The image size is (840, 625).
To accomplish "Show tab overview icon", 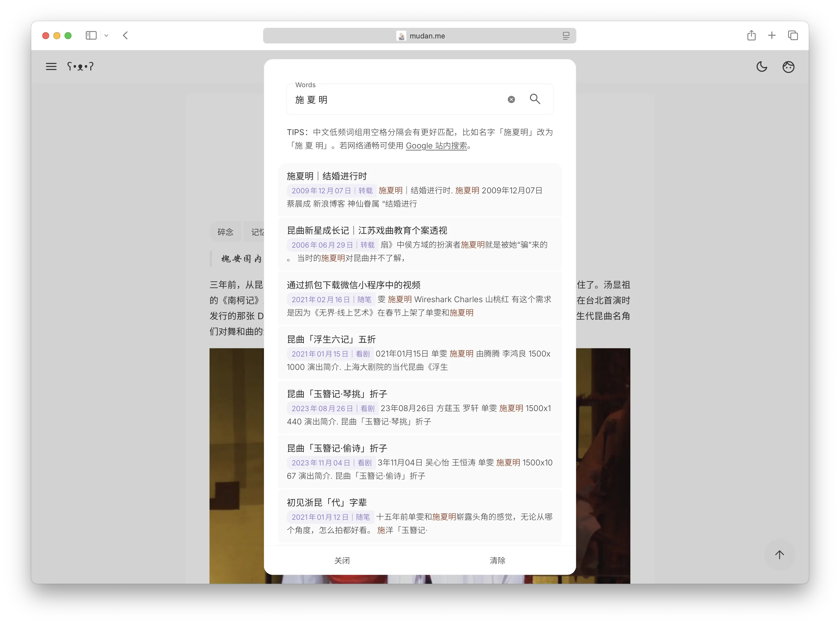I will 793,36.
